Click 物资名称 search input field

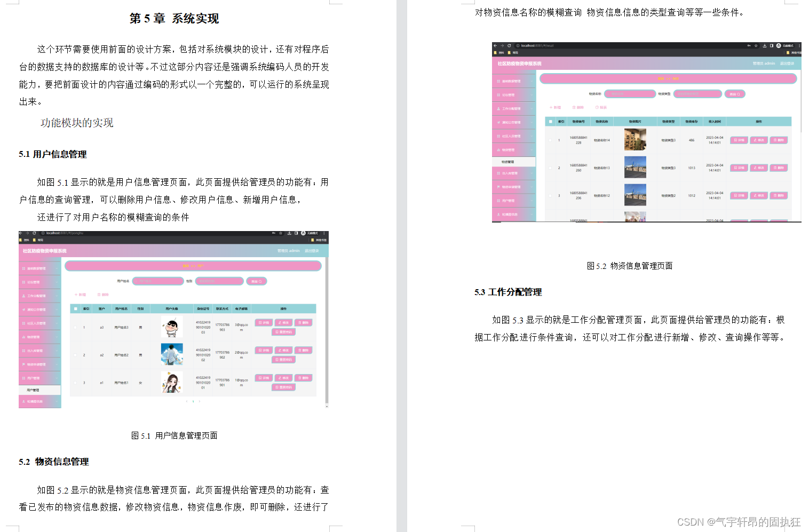[x=630, y=94]
